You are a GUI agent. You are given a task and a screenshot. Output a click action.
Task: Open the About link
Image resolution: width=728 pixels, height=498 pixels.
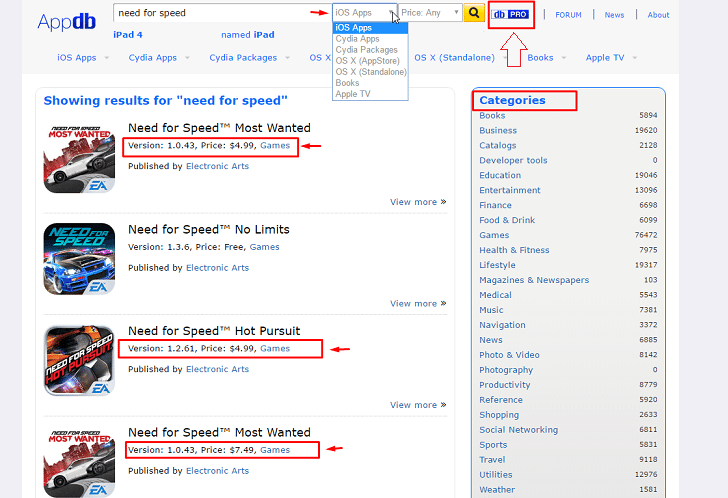(658, 15)
